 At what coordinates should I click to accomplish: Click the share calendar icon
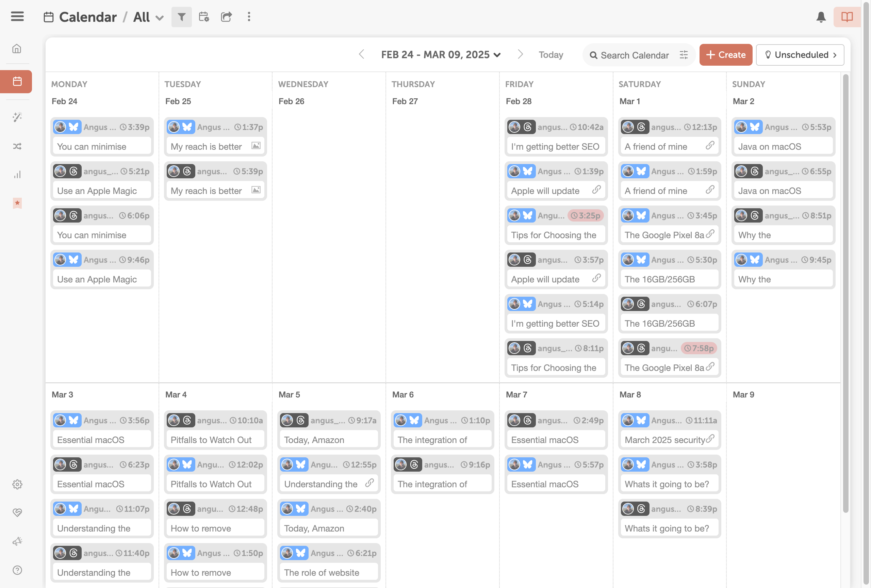pos(226,17)
